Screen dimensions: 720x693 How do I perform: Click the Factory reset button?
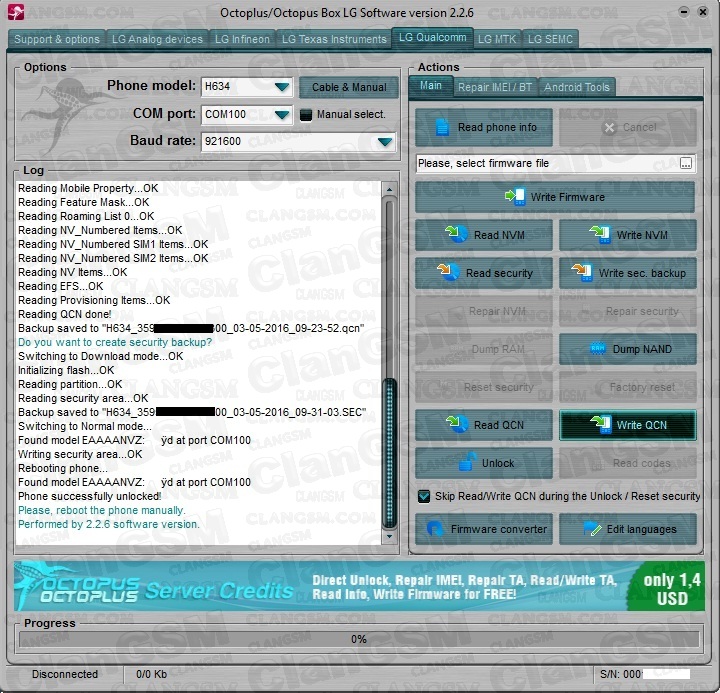tap(628, 387)
